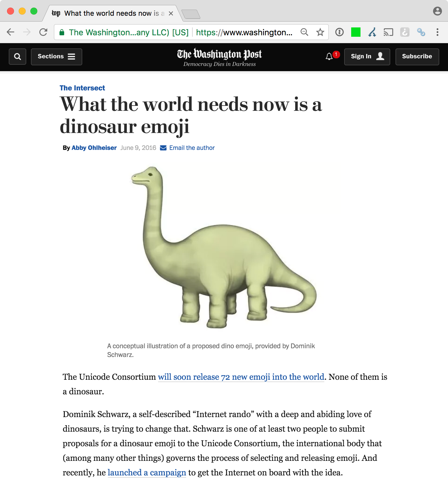Click the green square extension icon
This screenshot has height=490, width=448.
coord(356,32)
